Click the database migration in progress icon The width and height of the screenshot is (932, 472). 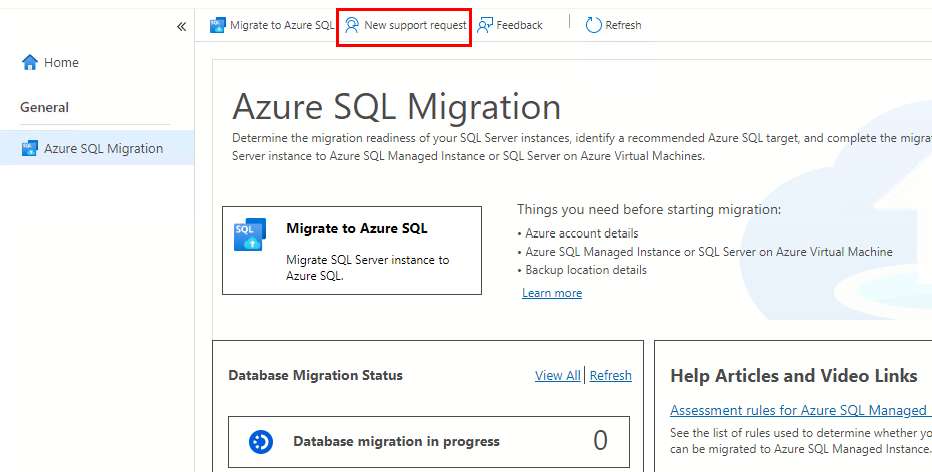pyautogui.click(x=261, y=441)
